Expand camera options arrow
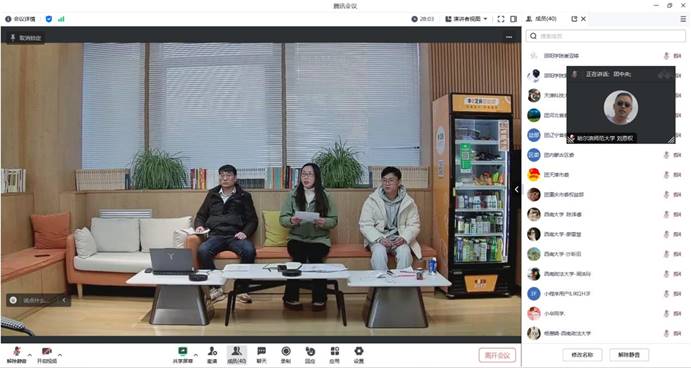 60,354
